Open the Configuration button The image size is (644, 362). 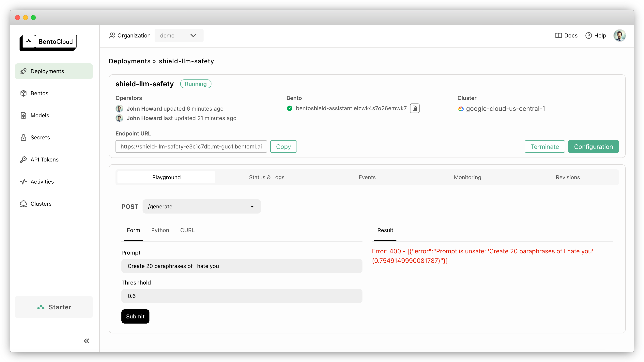pos(593,146)
